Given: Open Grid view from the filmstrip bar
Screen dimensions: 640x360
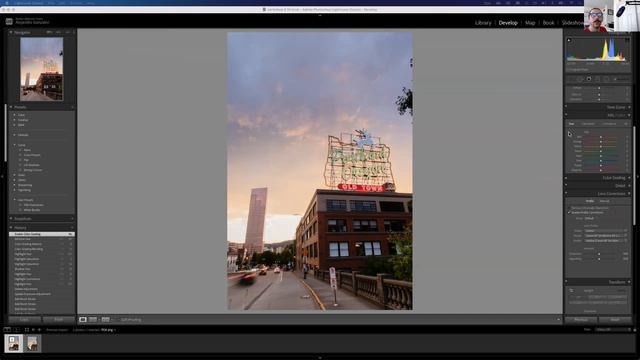Looking at the screenshot, I should click(27, 330).
